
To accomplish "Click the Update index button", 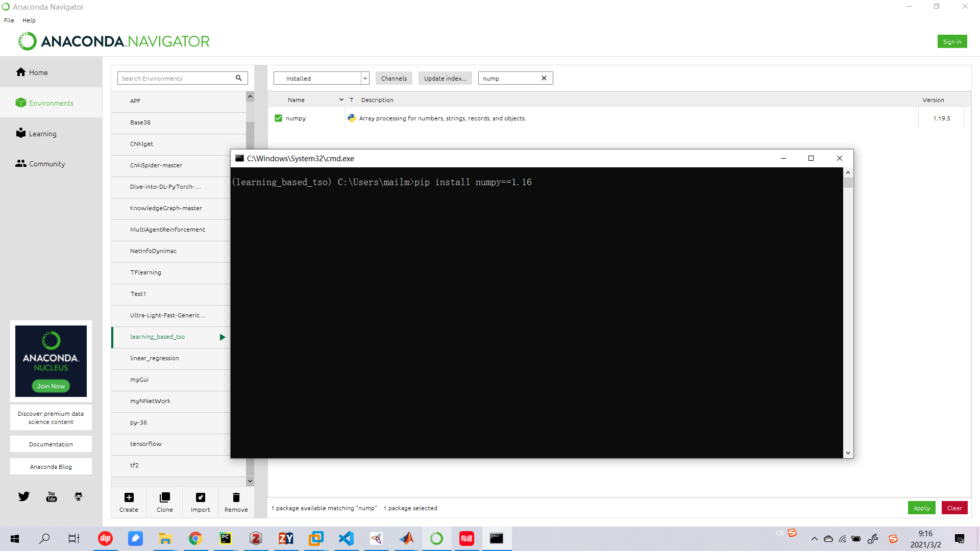I will pyautogui.click(x=445, y=78).
